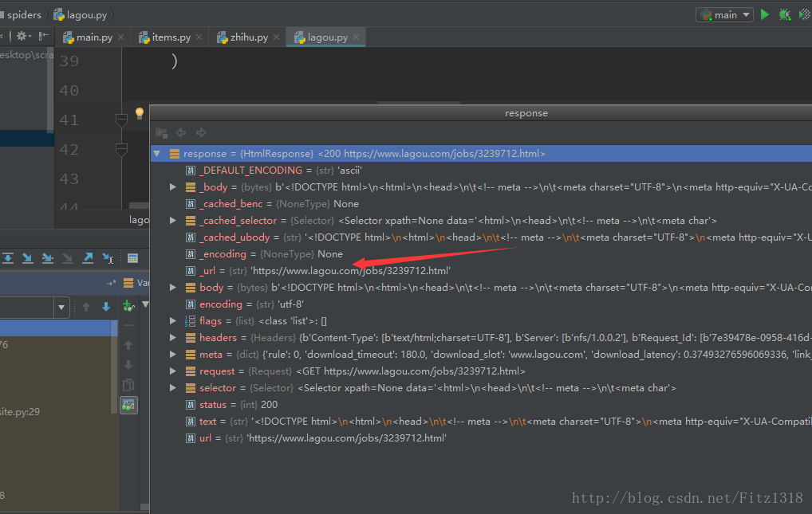Open the Variables tab in debugger
The width and height of the screenshot is (812, 514).
136,283
